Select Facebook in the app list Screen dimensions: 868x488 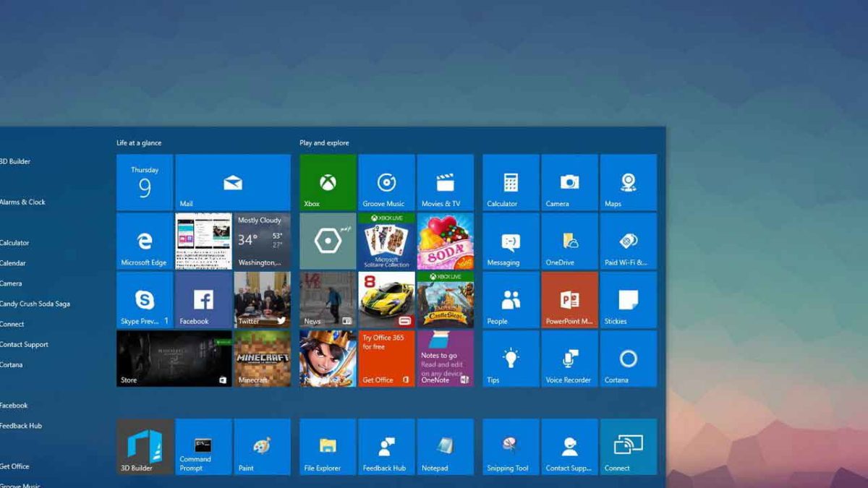pos(14,406)
